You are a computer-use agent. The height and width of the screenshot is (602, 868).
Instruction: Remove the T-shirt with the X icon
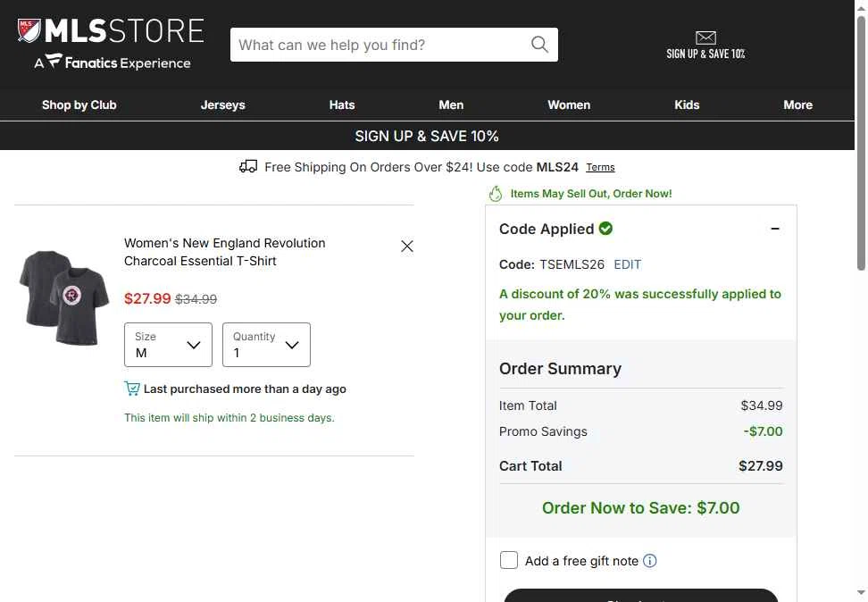pyautogui.click(x=407, y=246)
